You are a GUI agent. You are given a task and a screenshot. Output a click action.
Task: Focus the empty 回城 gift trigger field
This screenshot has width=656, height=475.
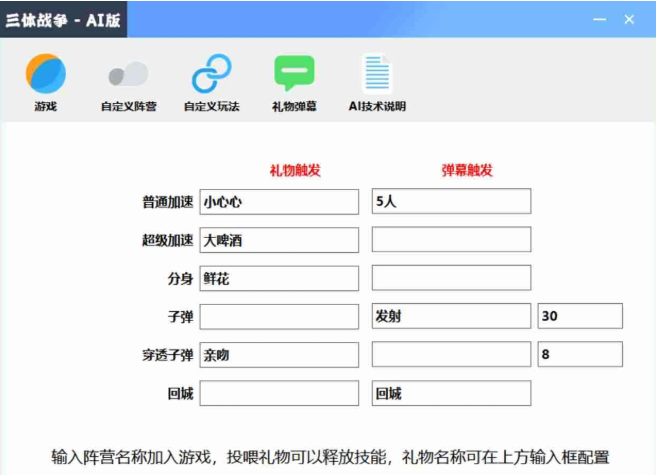tap(279, 394)
